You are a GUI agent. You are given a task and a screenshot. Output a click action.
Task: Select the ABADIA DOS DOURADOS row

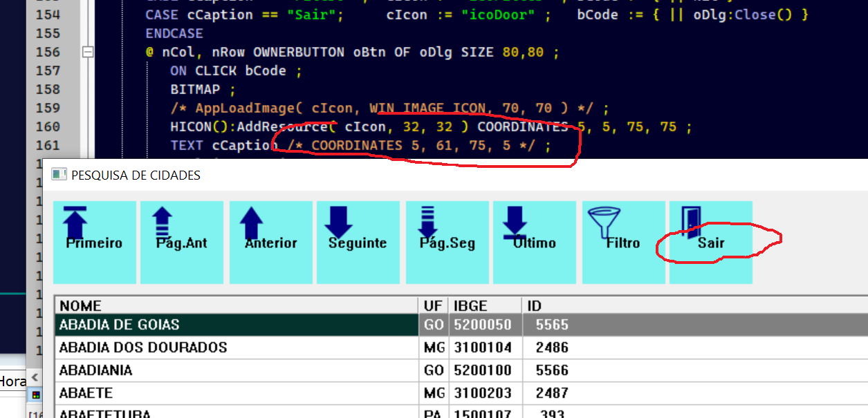235,348
